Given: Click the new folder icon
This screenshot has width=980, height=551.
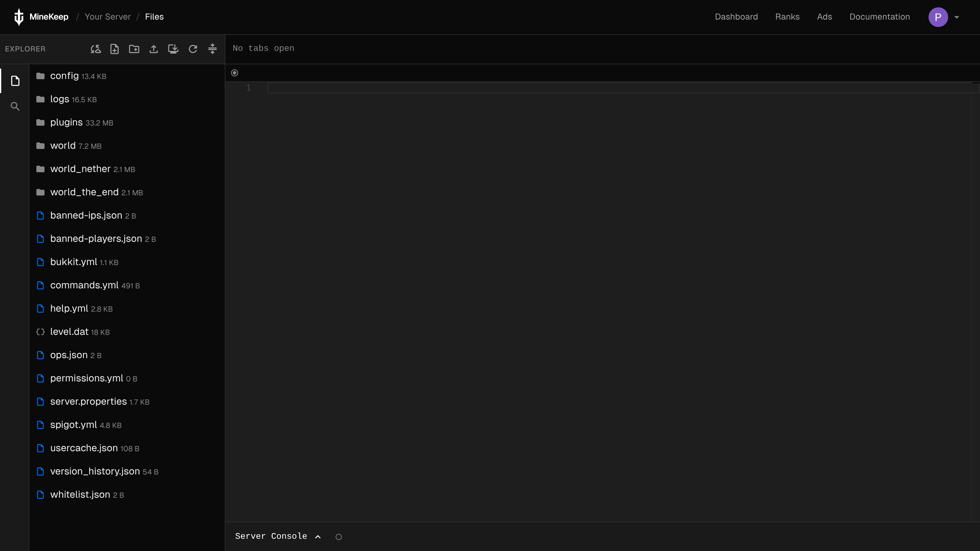Looking at the screenshot, I should [134, 49].
